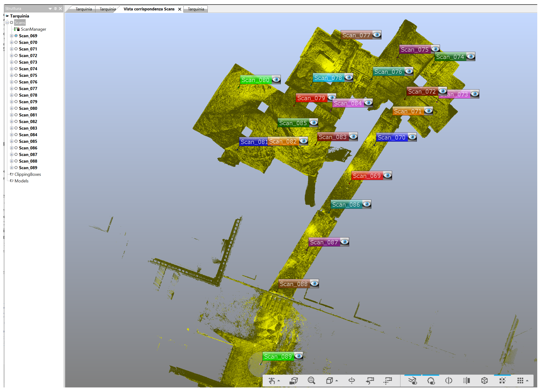Toggle the eye icon on Scan_080

click(x=276, y=79)
